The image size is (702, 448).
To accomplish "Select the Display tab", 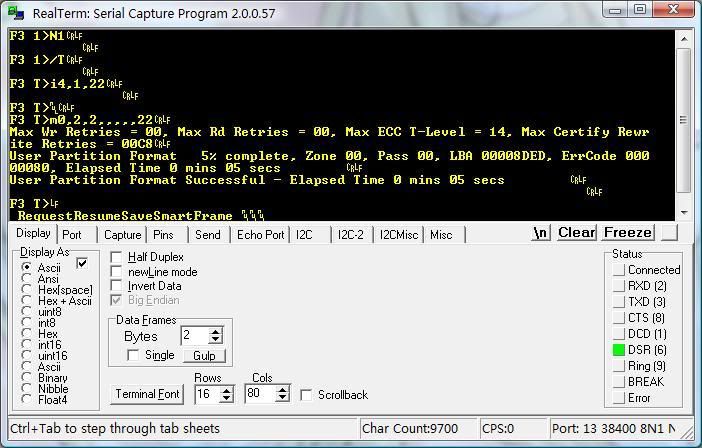I will [x=33, y=233].
